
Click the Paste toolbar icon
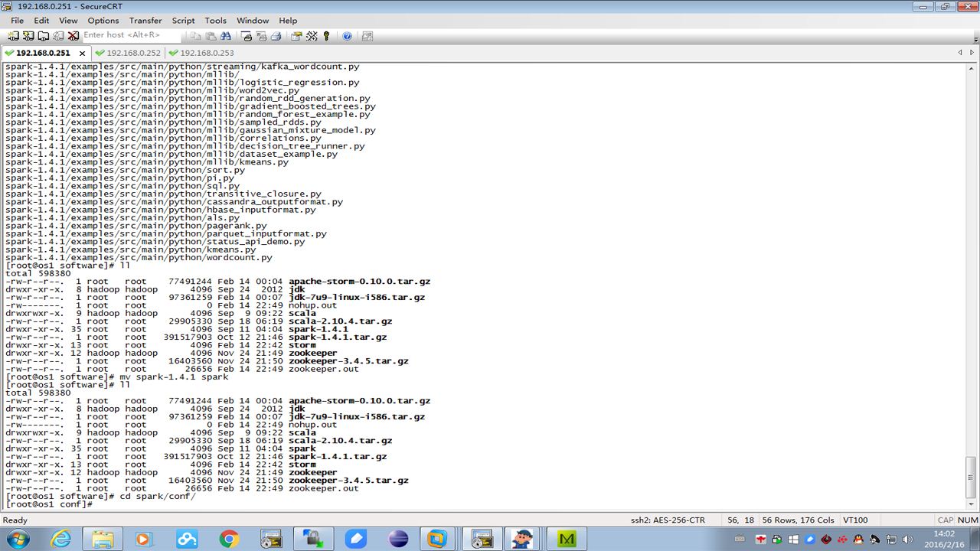click(x=211, y=36)
